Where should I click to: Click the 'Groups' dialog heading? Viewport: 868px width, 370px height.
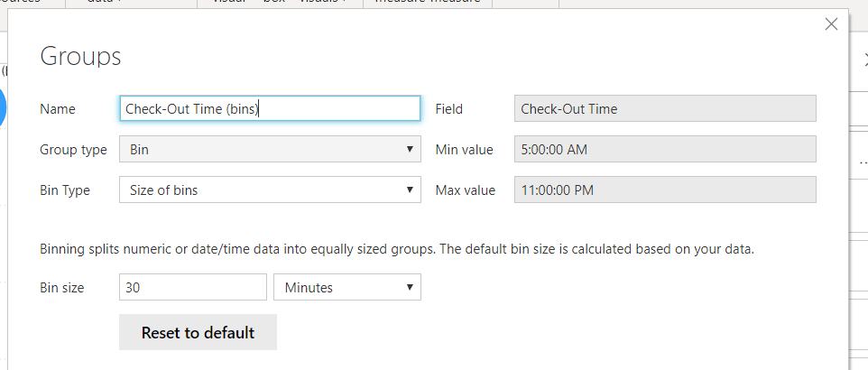[x=81, y=57]
